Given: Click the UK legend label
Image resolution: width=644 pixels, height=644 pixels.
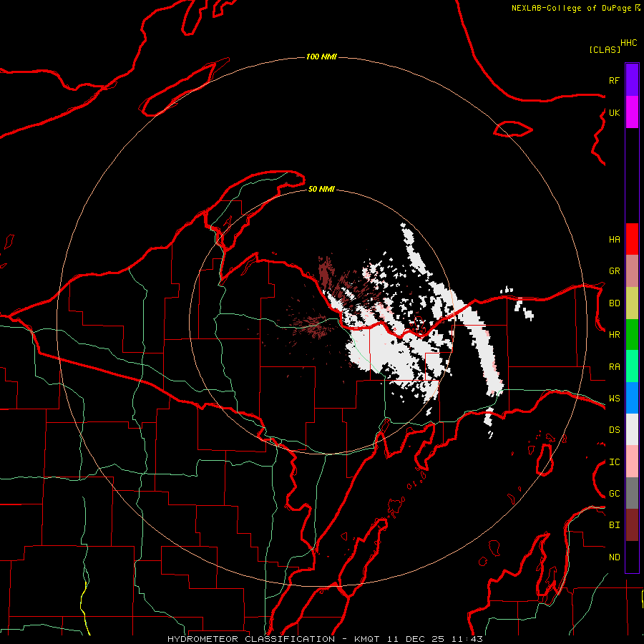Looking at the screenshot, I should (x=614, y=112).
